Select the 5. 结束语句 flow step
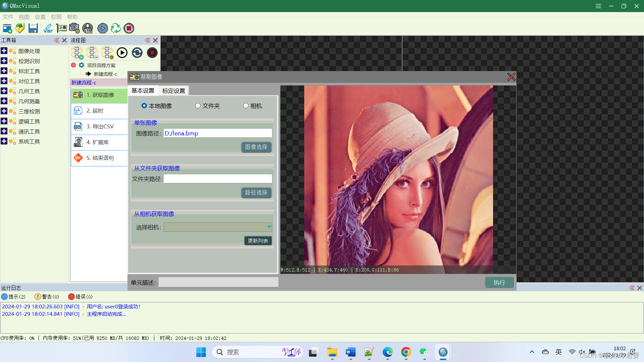The height and width of the screenshot is (362, 644). (99, 158)
